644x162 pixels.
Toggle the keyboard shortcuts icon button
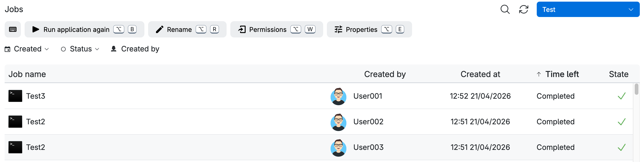(x=13, y=29)
